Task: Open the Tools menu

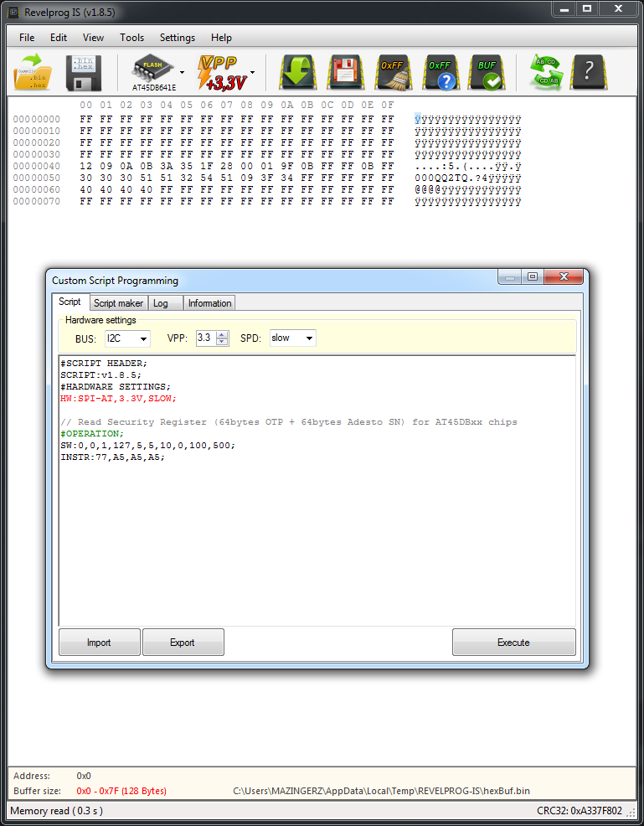Action: pyautogui.click(x=131, y=38)
